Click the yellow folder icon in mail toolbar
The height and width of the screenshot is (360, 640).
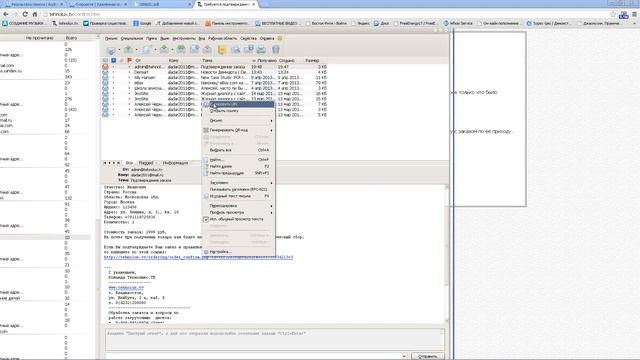point(222,50)
